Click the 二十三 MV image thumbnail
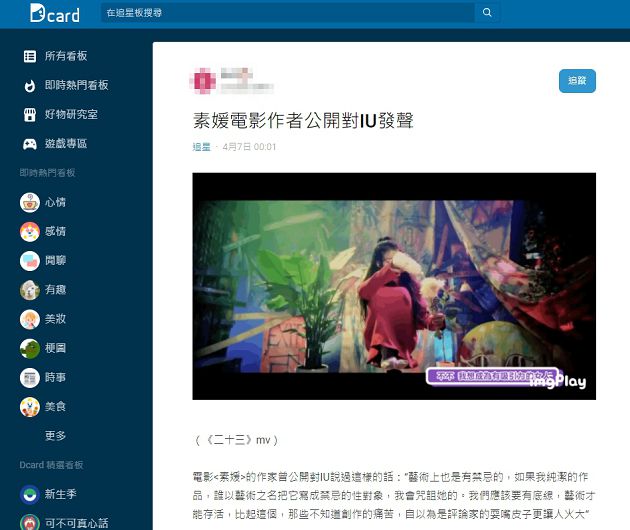 [394, 286]
